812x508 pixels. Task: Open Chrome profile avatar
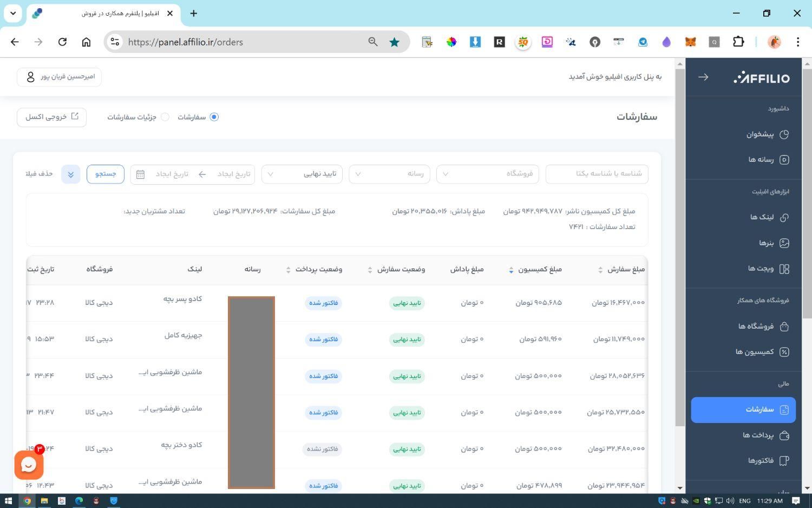[x=774, y=42]
